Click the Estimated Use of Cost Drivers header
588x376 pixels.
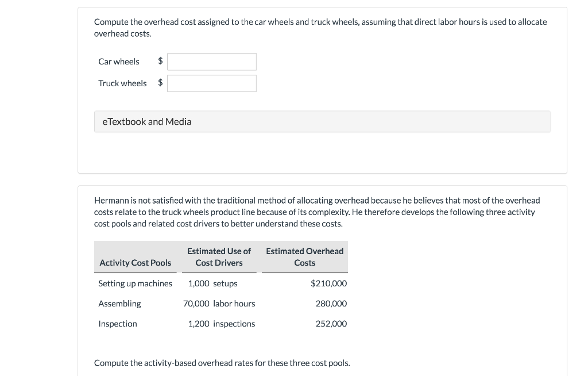click(219, 256)
